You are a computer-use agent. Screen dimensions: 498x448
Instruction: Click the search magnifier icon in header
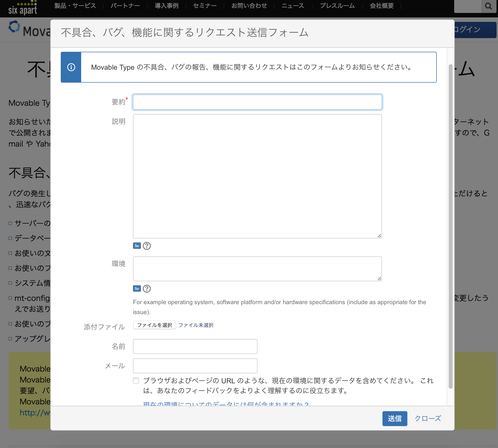pos(489,6)
